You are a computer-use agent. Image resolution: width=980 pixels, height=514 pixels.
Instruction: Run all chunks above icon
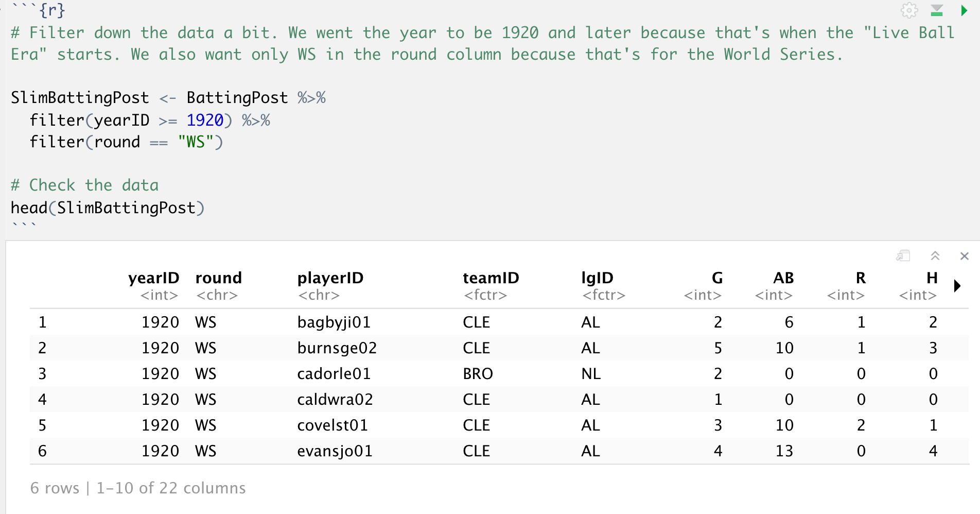pos(937,10)
